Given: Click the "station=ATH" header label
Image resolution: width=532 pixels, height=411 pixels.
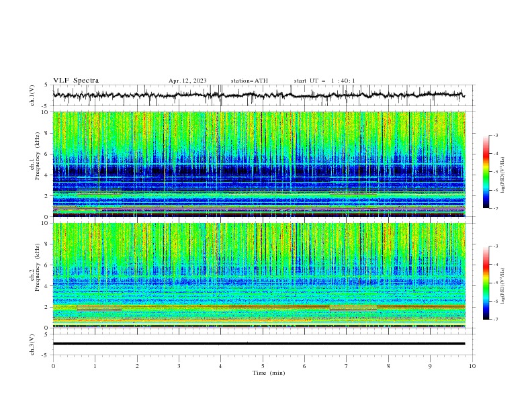Looking at the screenshot, I should pos(249,81).
